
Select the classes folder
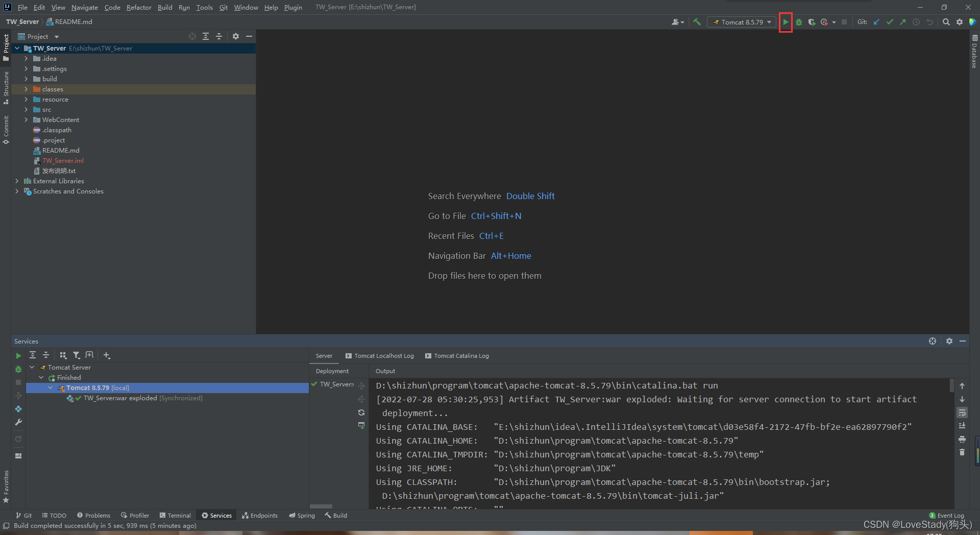coord(53,89)
